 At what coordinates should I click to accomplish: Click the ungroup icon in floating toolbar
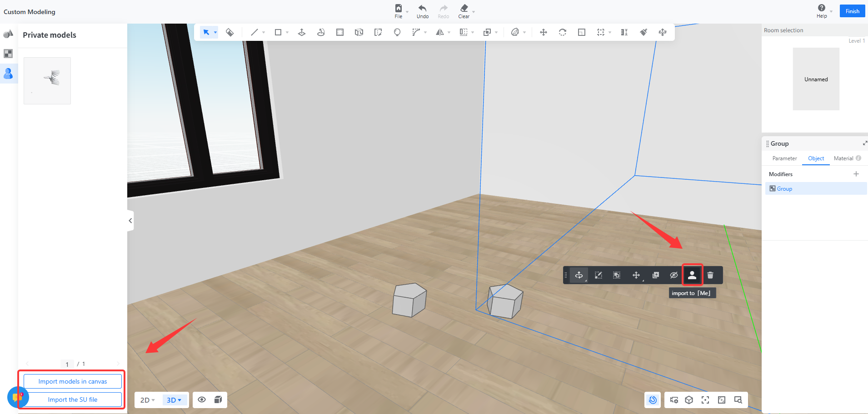[617, 275]
